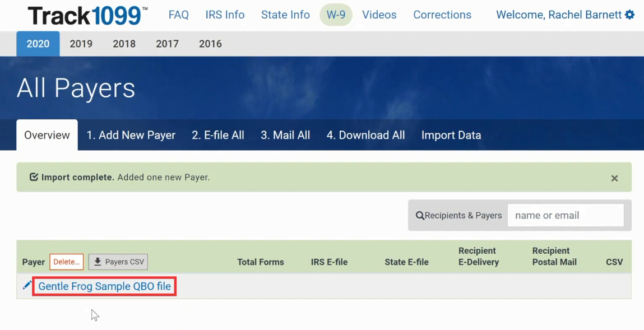Viewport: 644px width, 330px height.
Task: Click the Recipient Postal Mail column header
Action: pos(554,257)
